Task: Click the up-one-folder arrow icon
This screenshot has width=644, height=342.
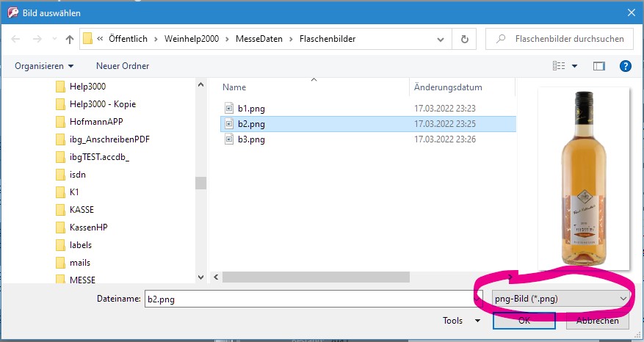Action: click(70, 39)
